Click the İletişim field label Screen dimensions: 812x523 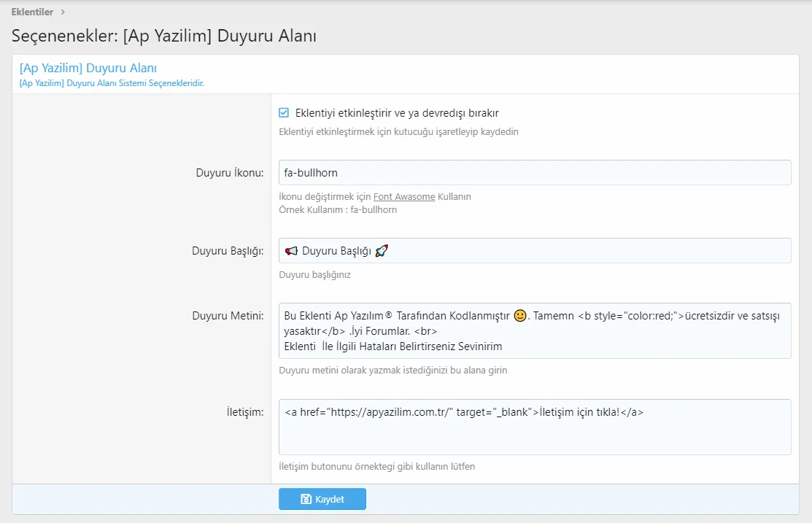point(245,412)
